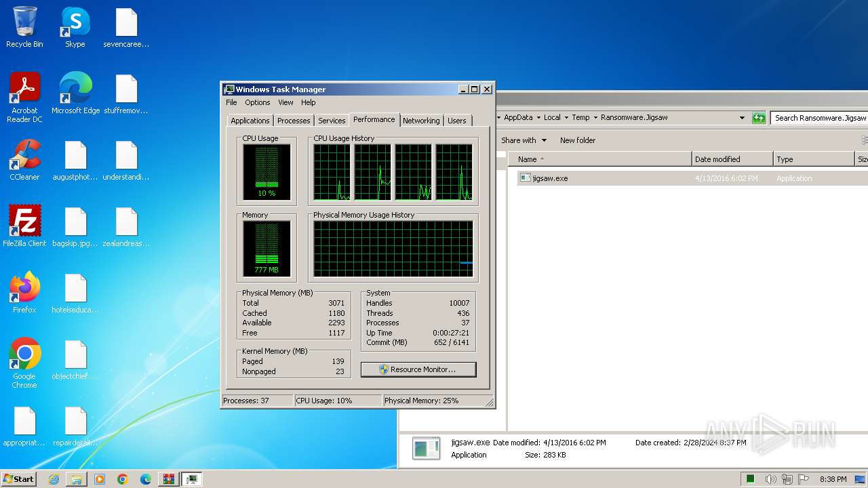The height and width of the screenshot is (488, 868).
Task: Sort by the Date modified column
Action: [732, 159]
